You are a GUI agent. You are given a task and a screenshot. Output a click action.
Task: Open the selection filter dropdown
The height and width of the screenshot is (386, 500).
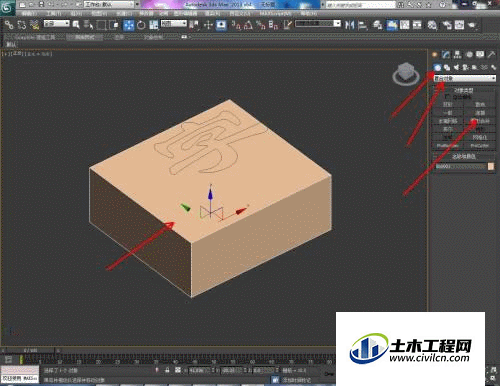57,23
